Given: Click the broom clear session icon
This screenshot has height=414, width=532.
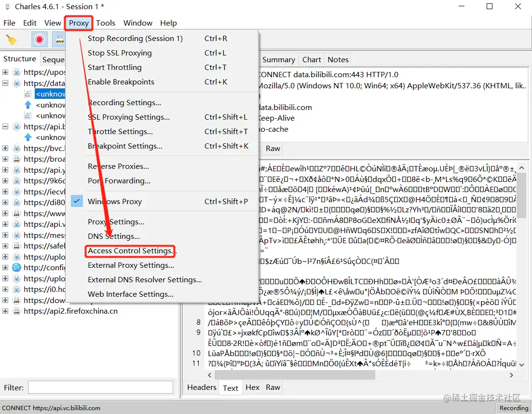Looking at the screenshot, I should [x=12, y=40].
